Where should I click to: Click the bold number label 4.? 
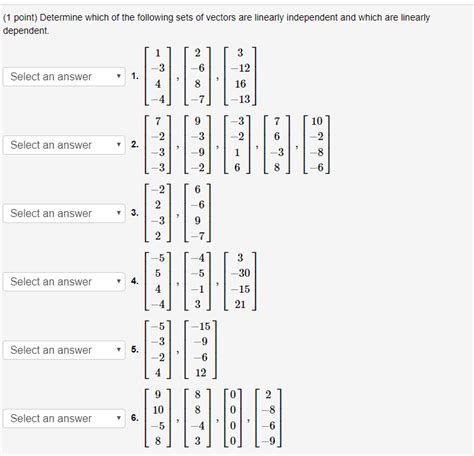(135, 281)
